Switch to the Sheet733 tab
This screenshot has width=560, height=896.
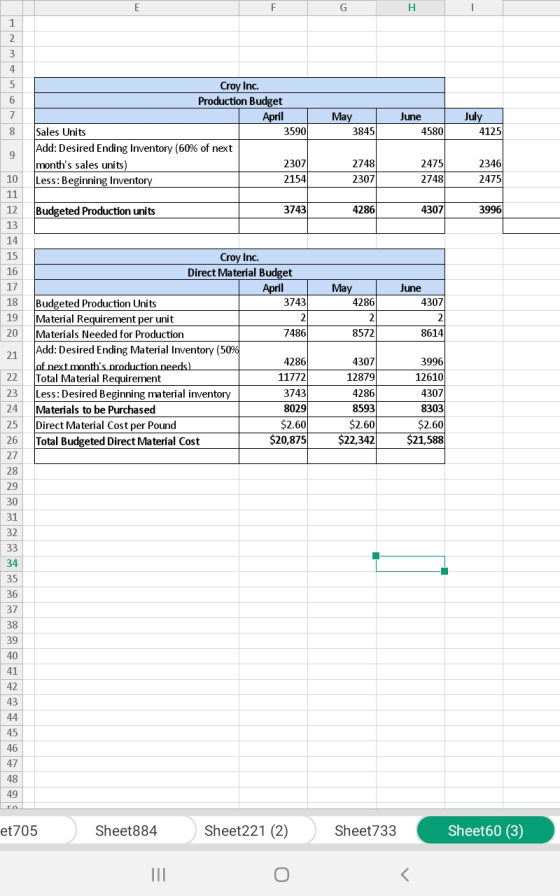pos(365,830)
